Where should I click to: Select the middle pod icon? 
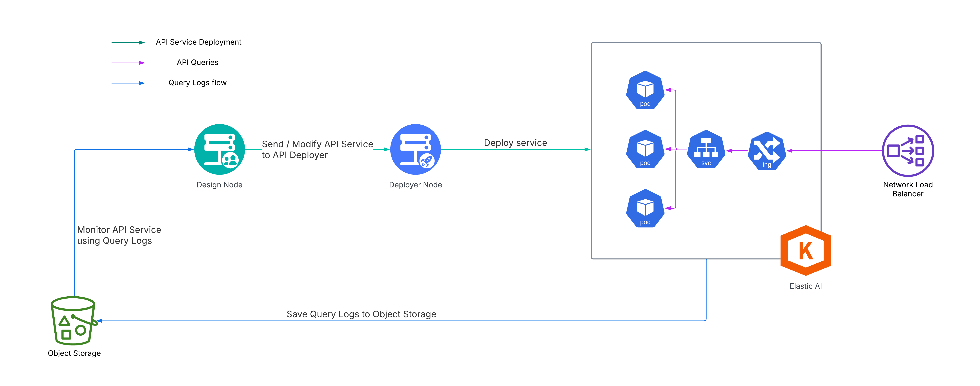645,149
